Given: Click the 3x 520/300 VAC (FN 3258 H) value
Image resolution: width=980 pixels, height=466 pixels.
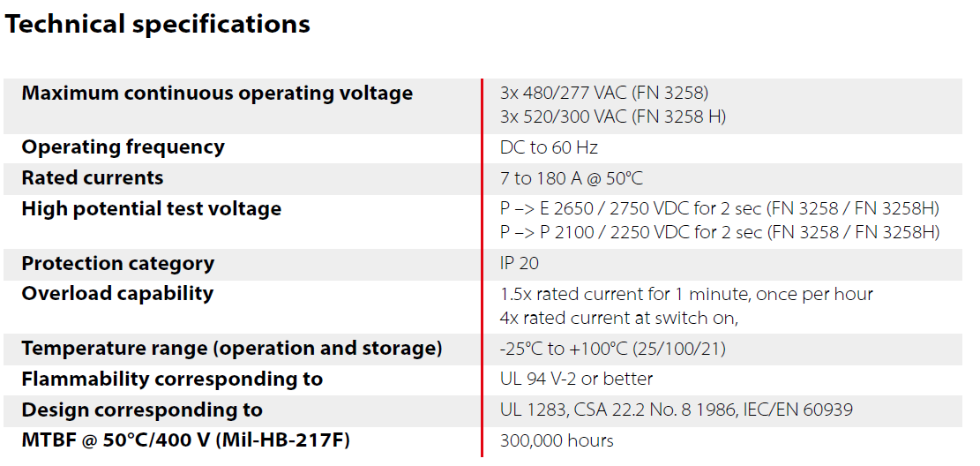Looking at the screenshot, I should pos(612,117).
